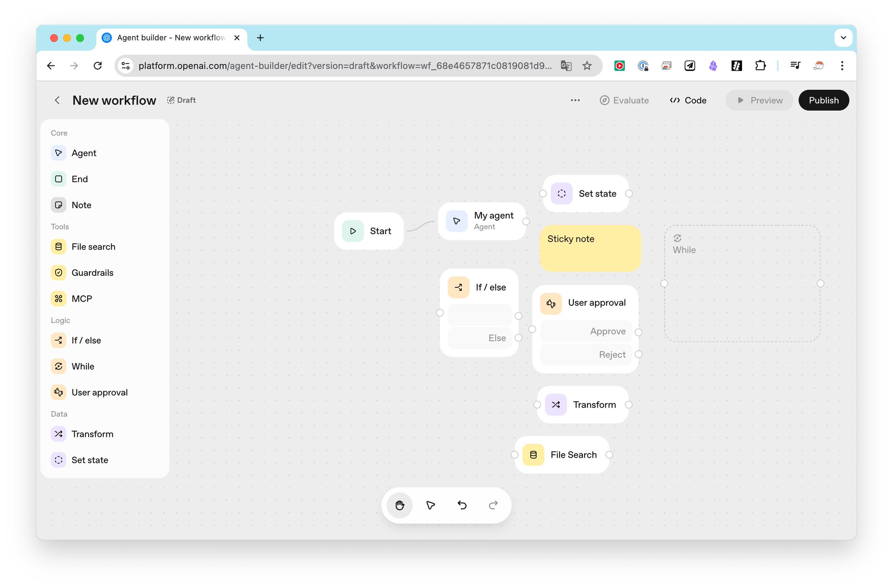
Task: Open Chrome's three-dot menu
Action: 842,66
